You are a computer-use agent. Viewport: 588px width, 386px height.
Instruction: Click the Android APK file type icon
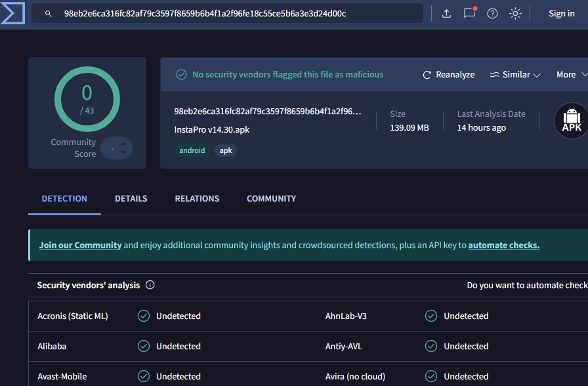(x=571, y=121)
